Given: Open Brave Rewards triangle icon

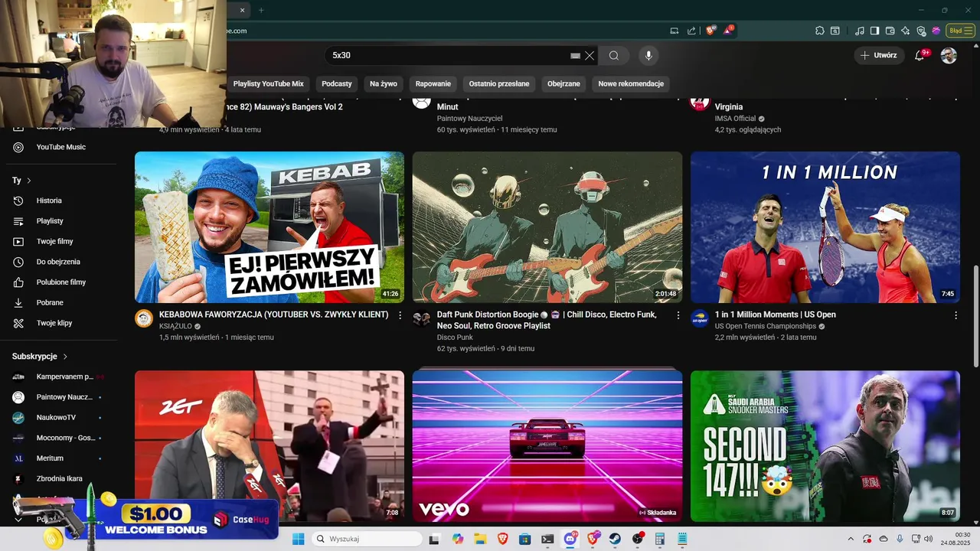Looking at the screenshot, I should pos(728,31).
